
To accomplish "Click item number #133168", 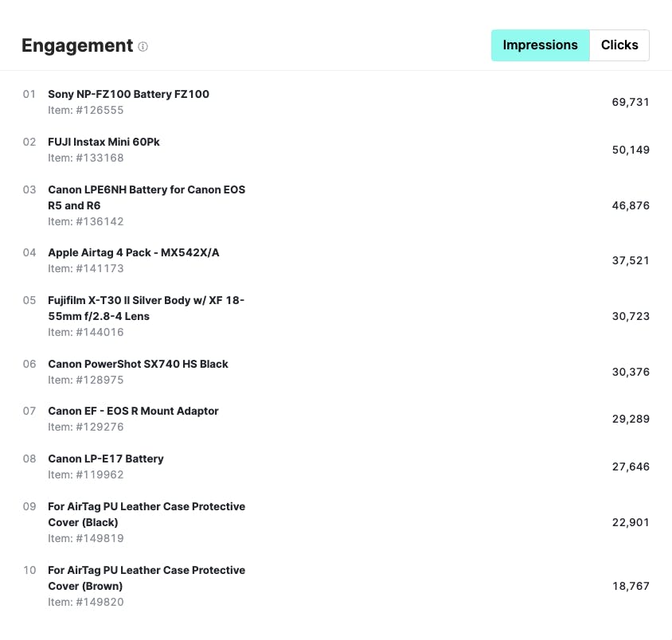I will pyautogui.click(x=86, y=158).
